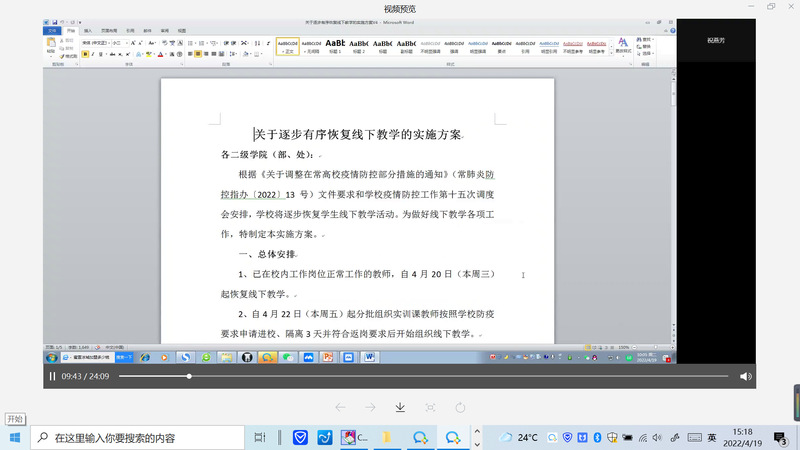Image resolution: width=800 pixels, height=450 pixels.
Task: Toggle center alignment in recorded Word ribbon
Action: (198, 54)
